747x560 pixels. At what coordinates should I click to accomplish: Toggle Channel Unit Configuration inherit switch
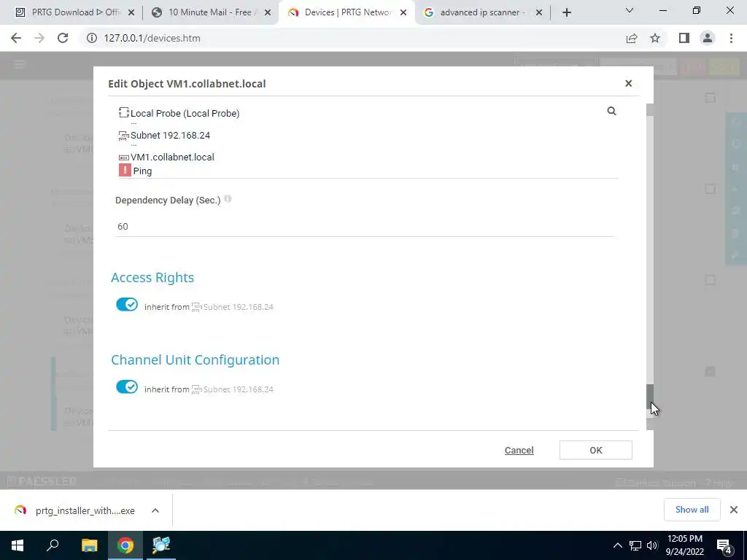127,386
